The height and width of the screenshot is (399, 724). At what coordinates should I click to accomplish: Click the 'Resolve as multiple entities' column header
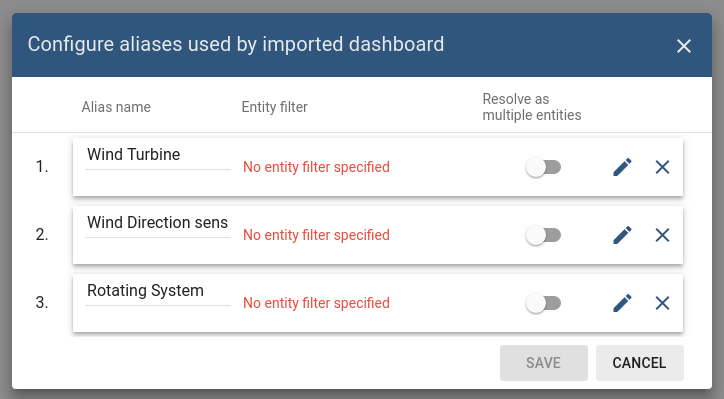[532, 107]
